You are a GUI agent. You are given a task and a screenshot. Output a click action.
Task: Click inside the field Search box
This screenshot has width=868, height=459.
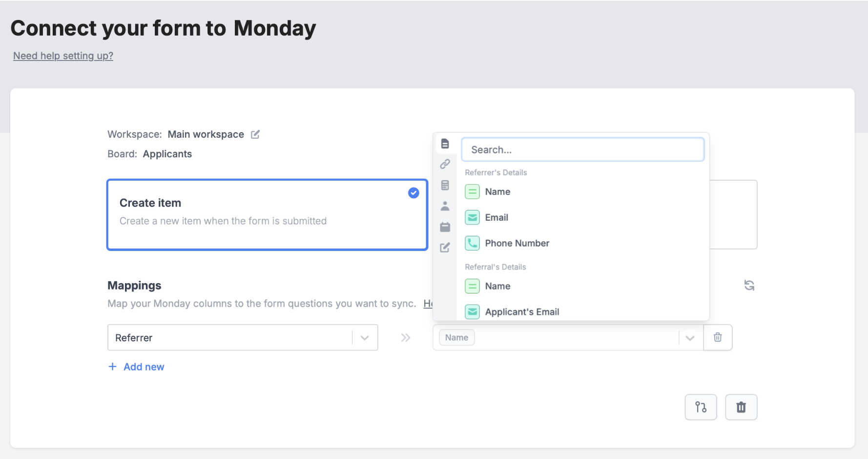(x=582, y=149)
